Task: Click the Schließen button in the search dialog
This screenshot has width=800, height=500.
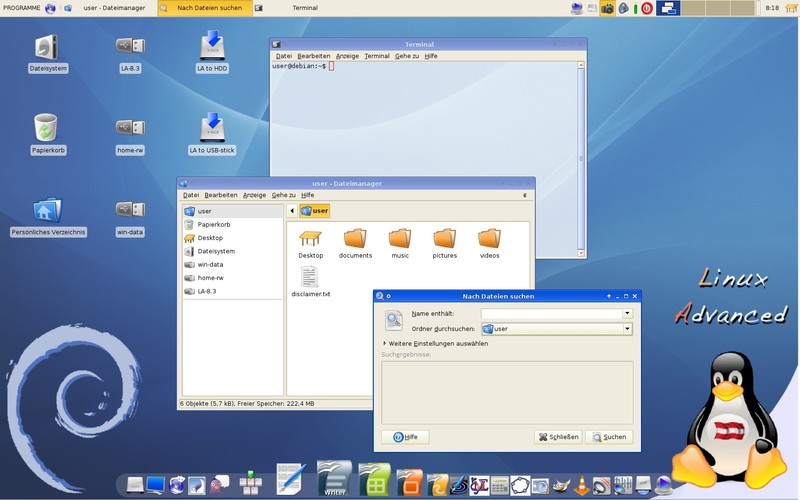Action: click(559, 437)
